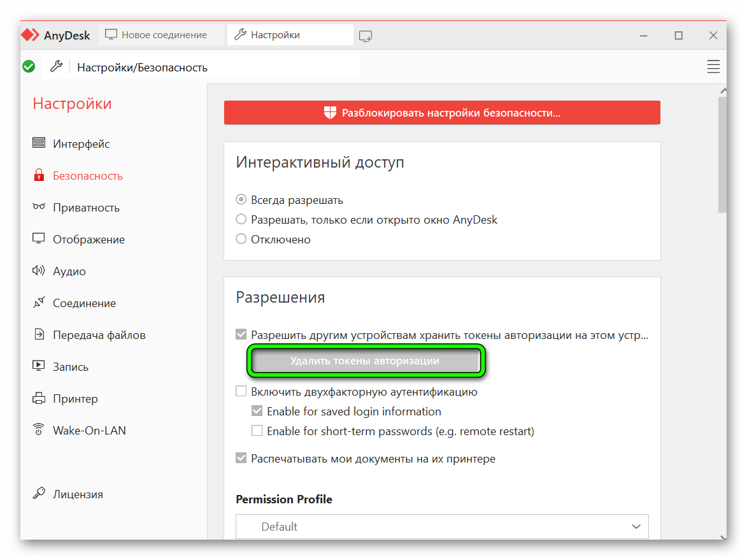
Task: Open the Лицензия settings section
Action: click(78, 494)
